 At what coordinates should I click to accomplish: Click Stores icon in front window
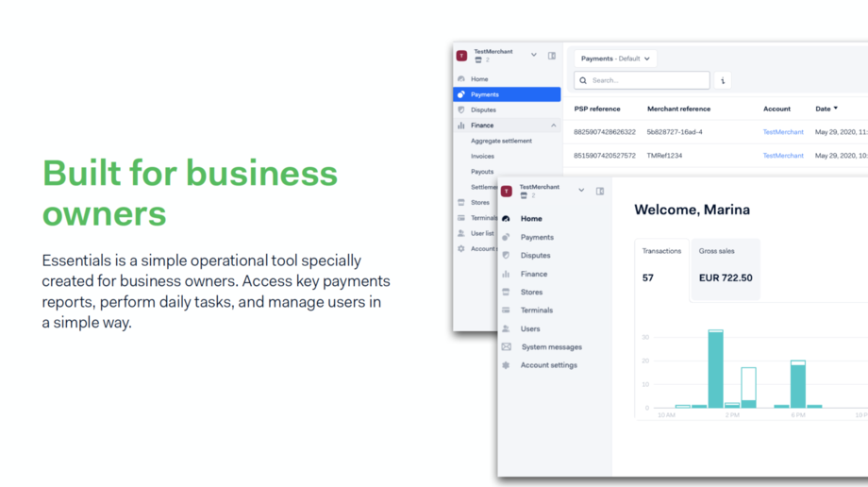coord(506,292)
